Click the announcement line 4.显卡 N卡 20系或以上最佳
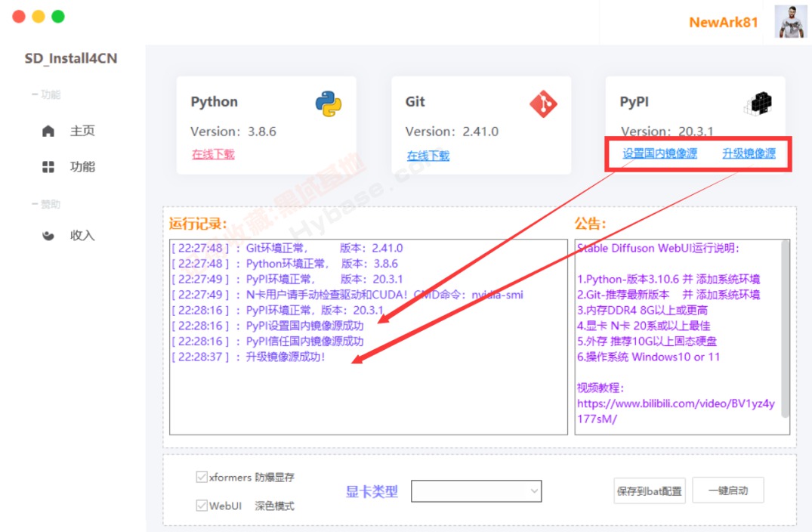The width and height of the screenshot is (812, 532). (644, 326)
